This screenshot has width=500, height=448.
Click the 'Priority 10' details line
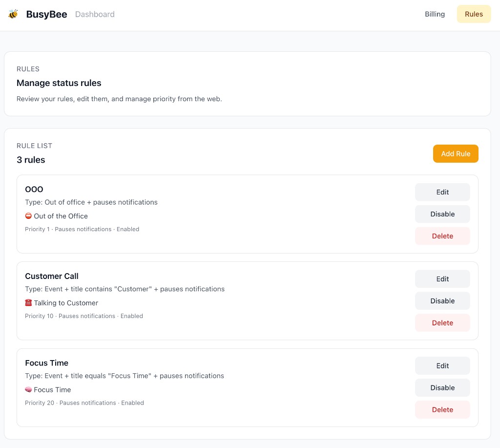click(x=84, y=316)
